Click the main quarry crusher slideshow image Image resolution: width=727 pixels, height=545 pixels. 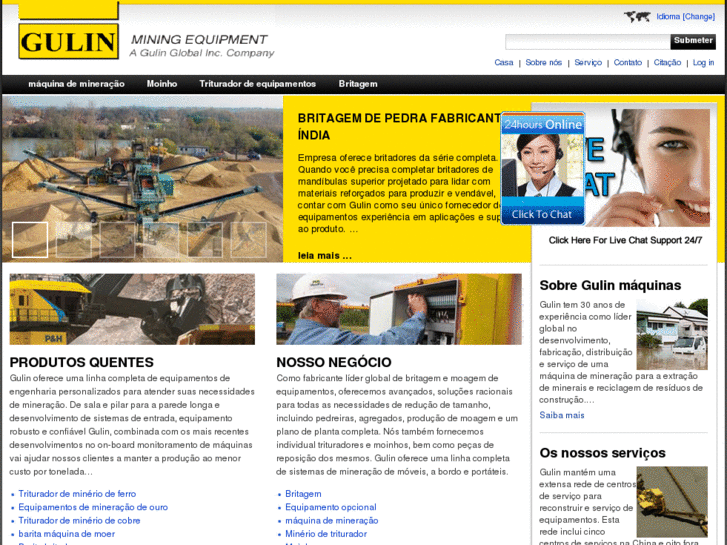[x=142, y=179]
